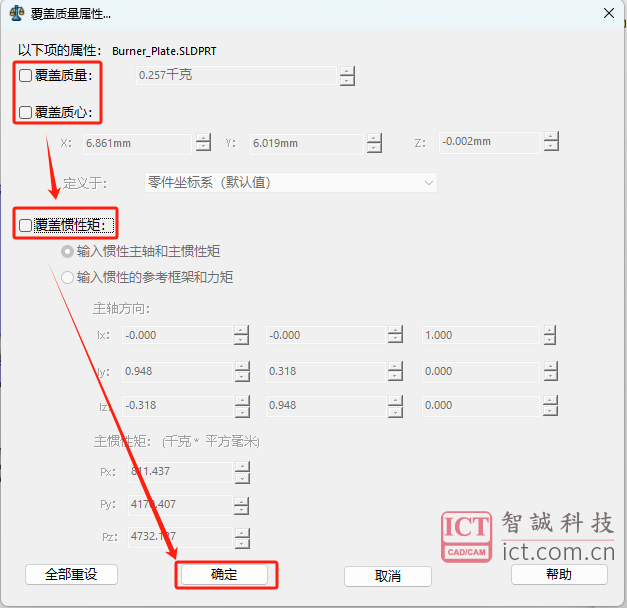
Task: Click spinner beside Iy value 0.318
Action: (x=395, y=372)
